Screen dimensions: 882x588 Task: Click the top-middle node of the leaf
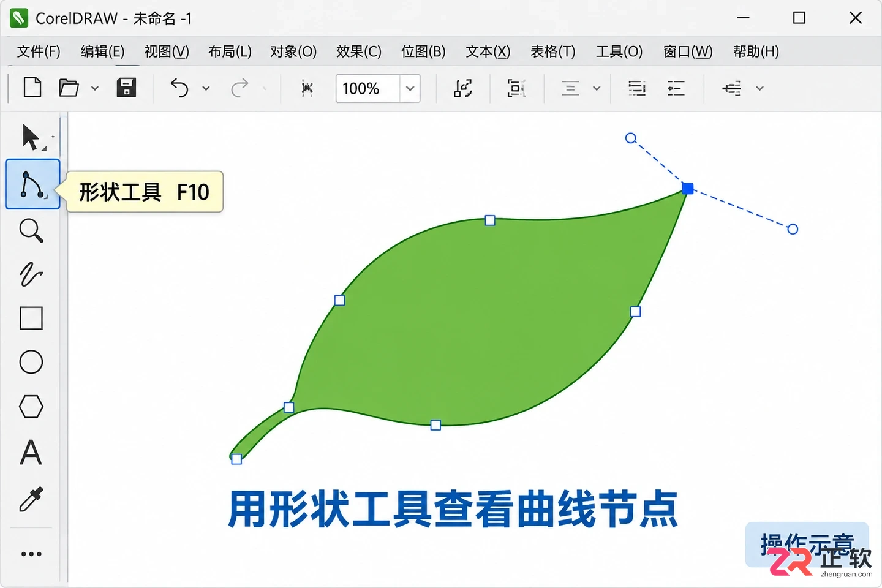point(490,220)
